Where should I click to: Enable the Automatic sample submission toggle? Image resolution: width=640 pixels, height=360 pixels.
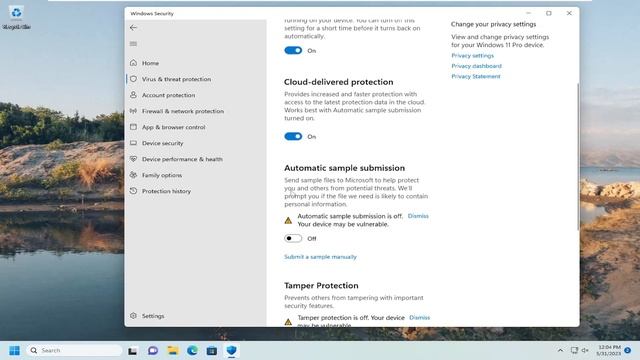pyautogui.click(x=293, y=238)
